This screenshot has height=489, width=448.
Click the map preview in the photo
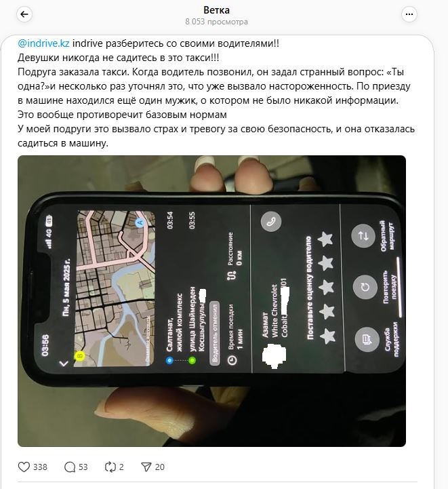[x=115, y=288]
